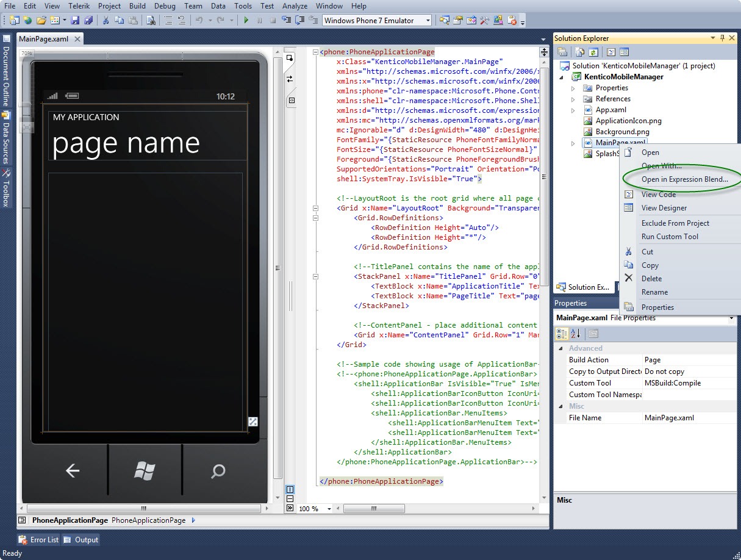Open the Telerik menu
Screen dimensions: 741x560
[x=79, y=6]
